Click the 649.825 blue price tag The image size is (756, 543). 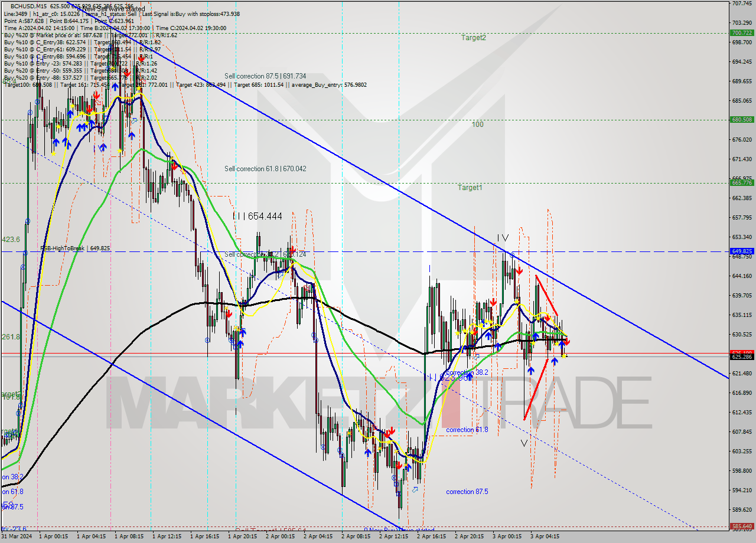click(x=742, y=251)
